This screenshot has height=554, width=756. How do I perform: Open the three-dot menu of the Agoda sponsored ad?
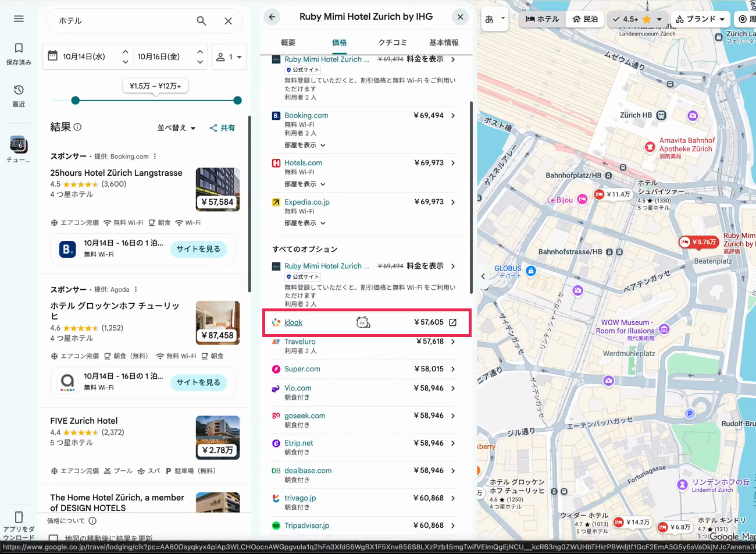pyautogui.click(x=135, y=289)
